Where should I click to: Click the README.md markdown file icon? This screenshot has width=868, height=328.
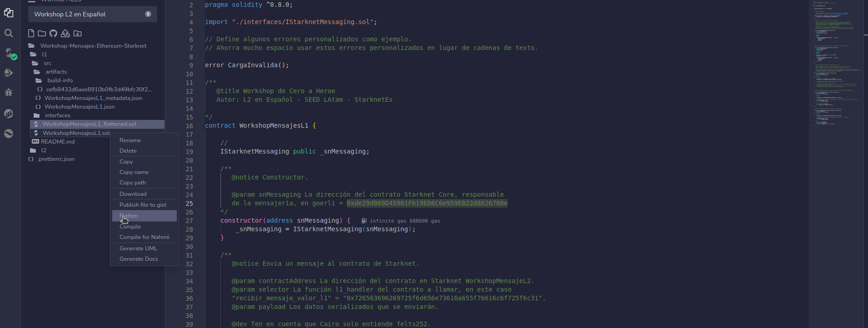pos(35,142)
